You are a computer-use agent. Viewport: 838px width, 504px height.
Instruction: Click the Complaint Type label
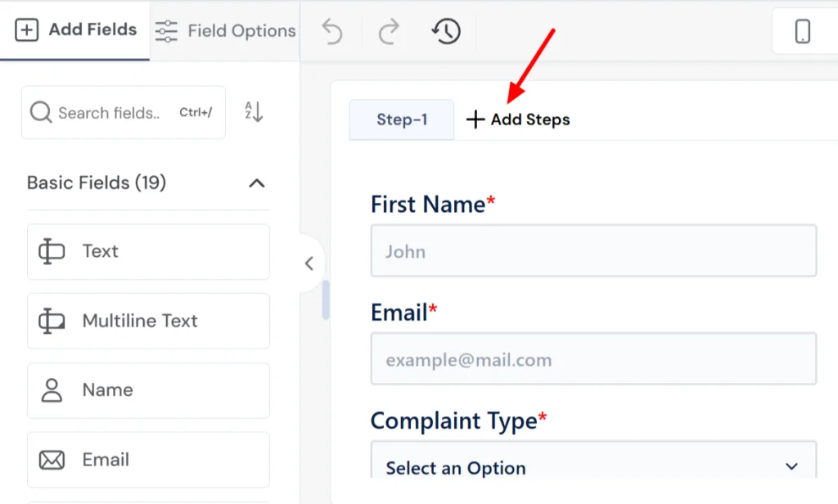pyautogui.click(x=458, y=421)
